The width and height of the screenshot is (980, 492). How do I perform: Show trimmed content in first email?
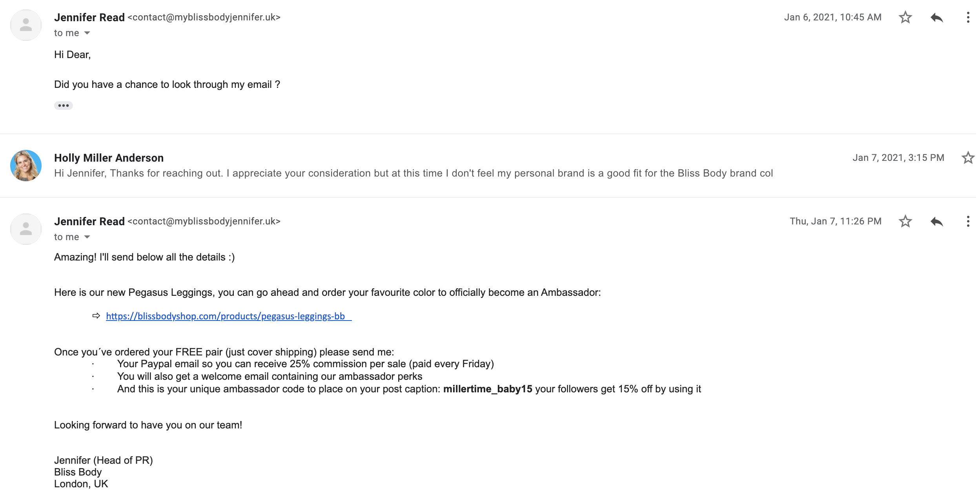[x=63, y=106]
